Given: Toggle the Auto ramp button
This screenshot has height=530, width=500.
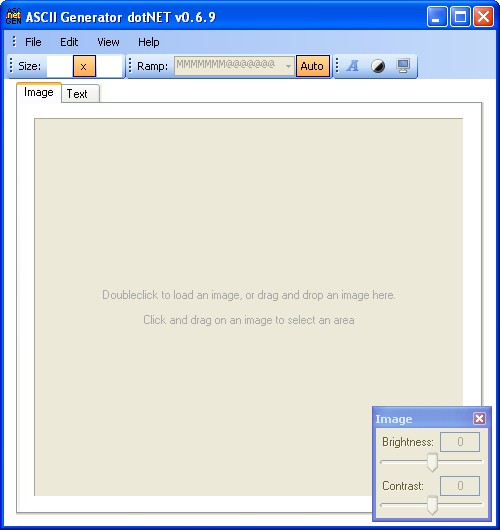Looking at the screenshot, I should (312, 66).
